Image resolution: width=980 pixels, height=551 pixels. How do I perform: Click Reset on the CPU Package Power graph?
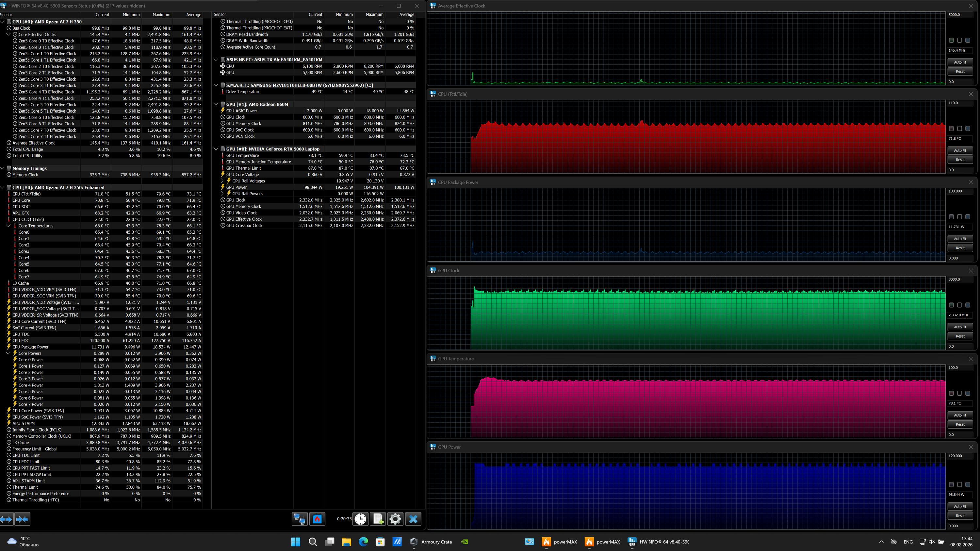click(x=960, y=248)
